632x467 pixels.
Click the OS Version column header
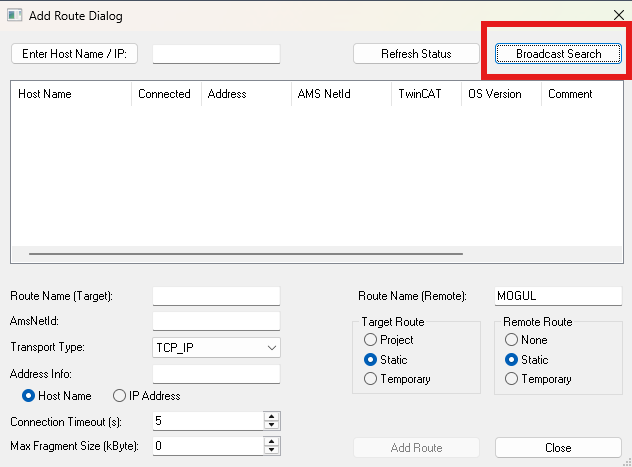[x=500, y=94]
